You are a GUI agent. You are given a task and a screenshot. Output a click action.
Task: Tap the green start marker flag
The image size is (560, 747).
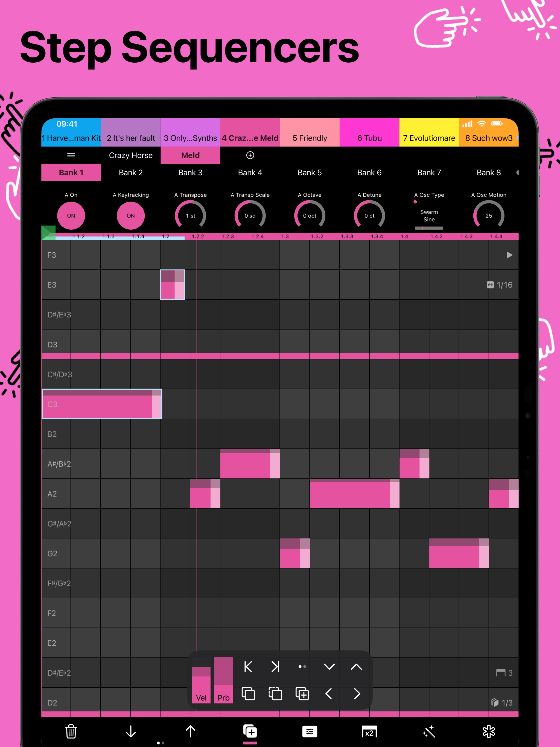(x=48, y=232)
